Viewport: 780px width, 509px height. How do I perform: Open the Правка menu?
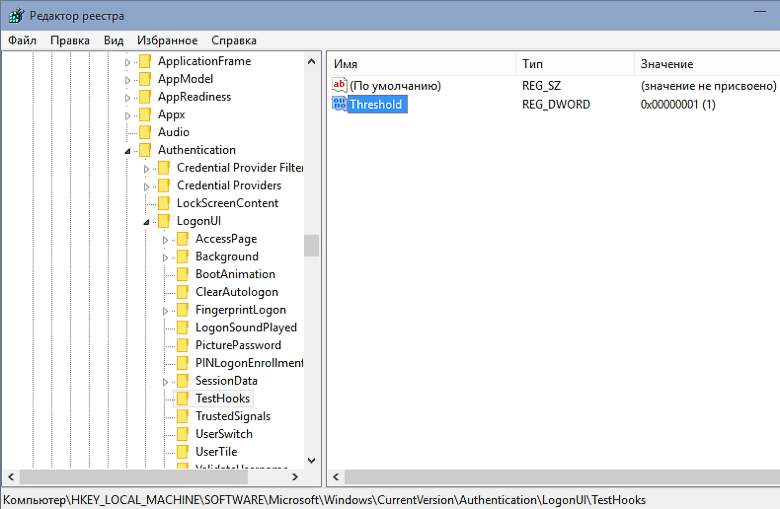(70, 40)
